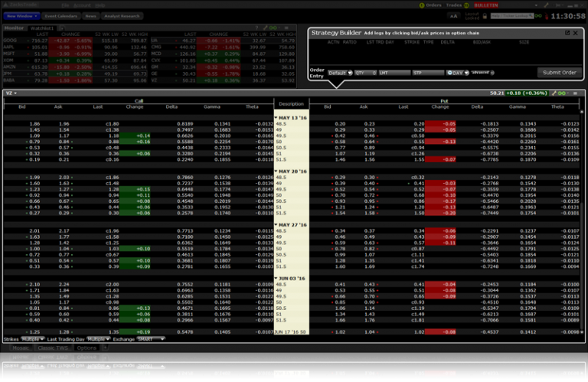
Task: Click the LMT limit price field
Action: 394,73
